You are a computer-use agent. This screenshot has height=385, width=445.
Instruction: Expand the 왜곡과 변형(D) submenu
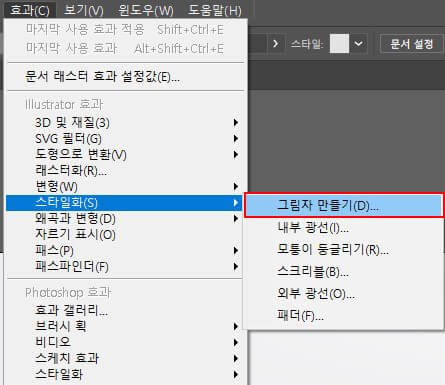(124, 219)
